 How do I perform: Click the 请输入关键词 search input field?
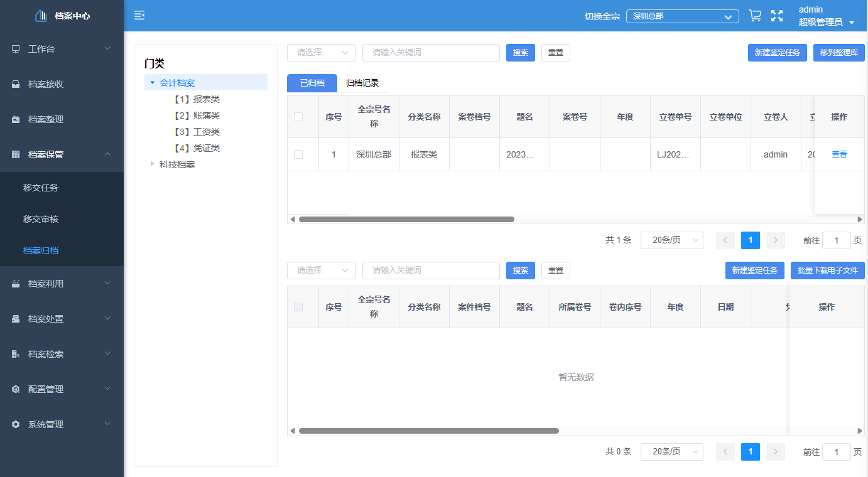pos(431,52)
